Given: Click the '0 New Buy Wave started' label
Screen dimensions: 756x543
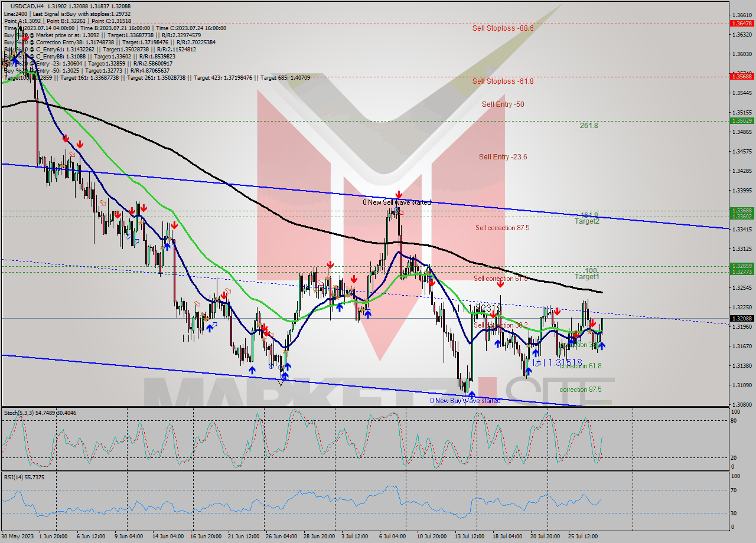Looking at the screenshot, I should click(x=465, y=401).
